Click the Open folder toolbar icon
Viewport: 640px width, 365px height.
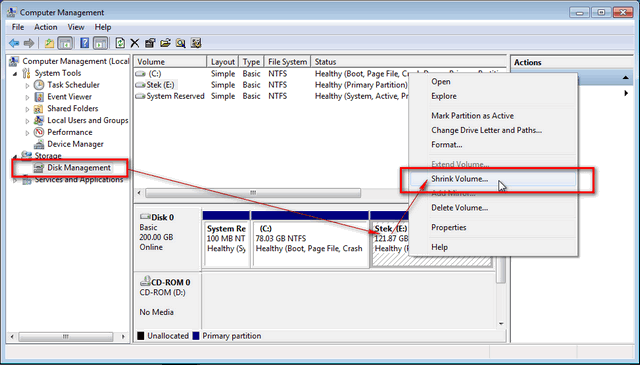click(165, 43)
